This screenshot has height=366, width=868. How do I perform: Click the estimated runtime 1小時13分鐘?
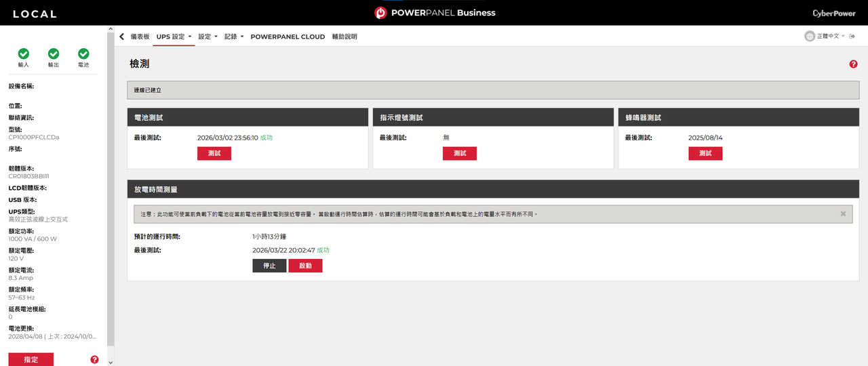(269, 237)
